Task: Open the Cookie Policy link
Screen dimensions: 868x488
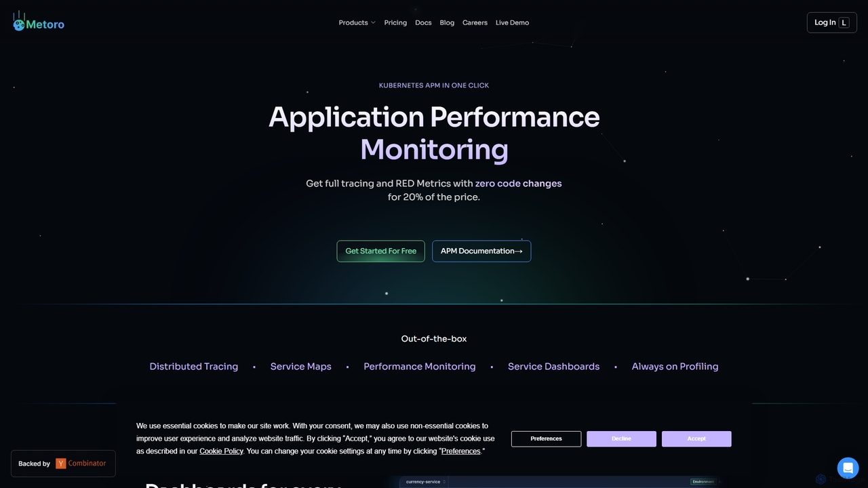Action: [x=221, y=451]
